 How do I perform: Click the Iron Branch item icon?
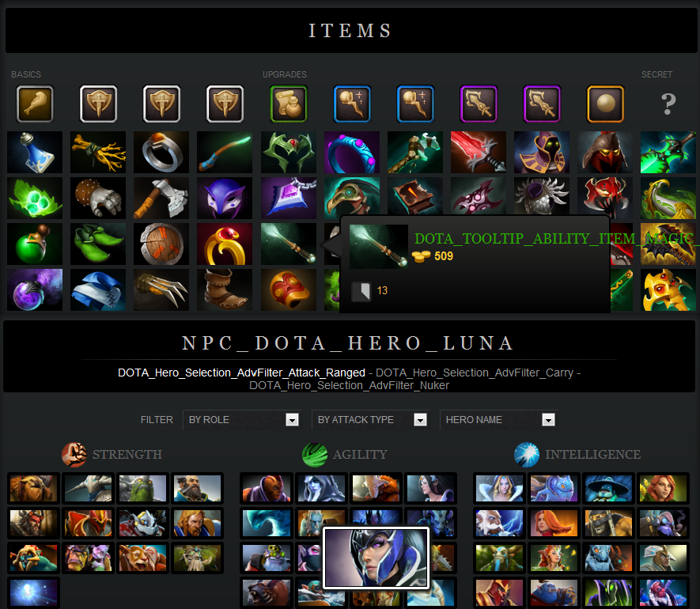tap(98, 152)
